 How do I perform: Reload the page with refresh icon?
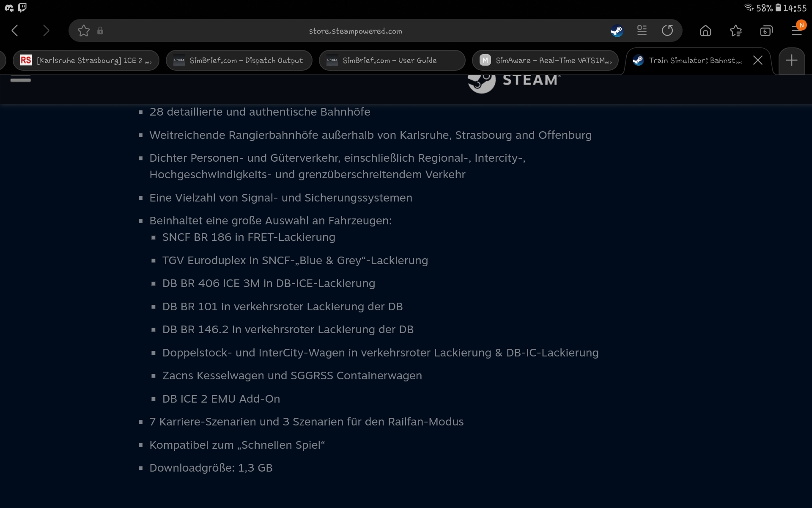coord(667,30)
